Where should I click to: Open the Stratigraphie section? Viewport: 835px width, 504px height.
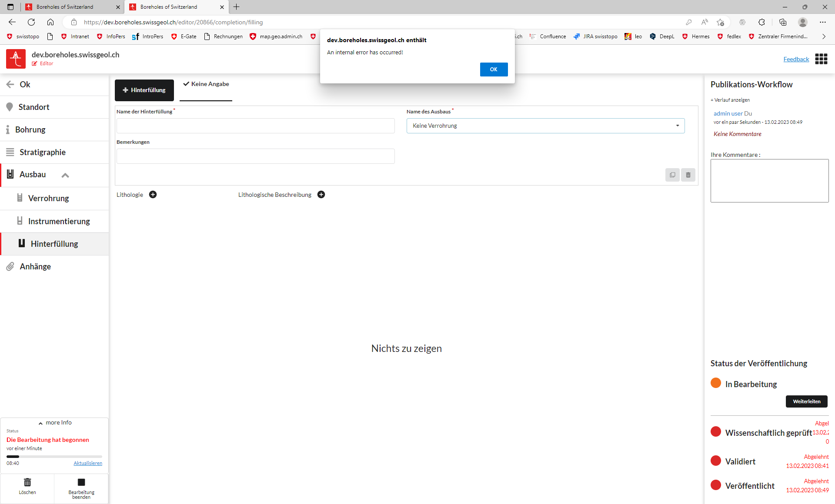tap(54, 152)
